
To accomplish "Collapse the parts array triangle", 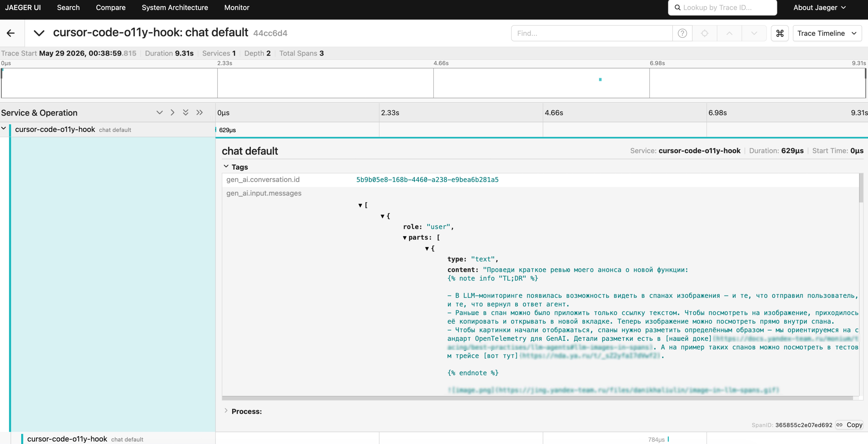I will [405, 238].
